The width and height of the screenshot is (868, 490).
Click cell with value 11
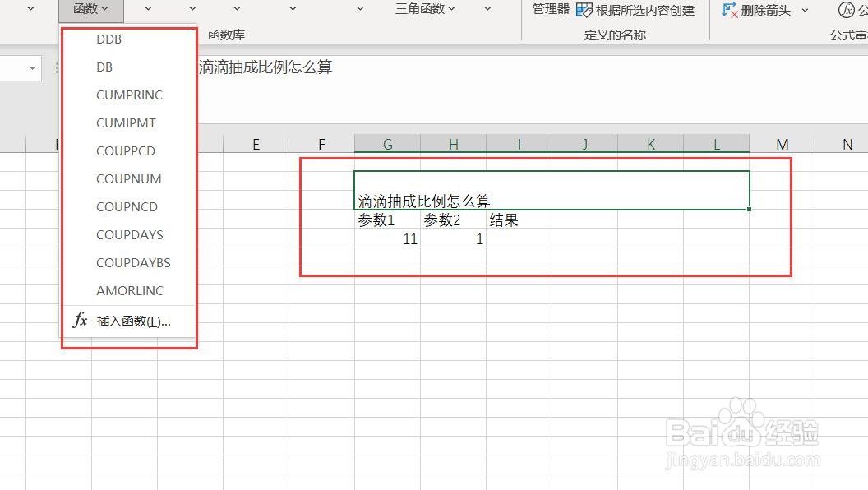pyautogui.click(x=387, y=238)
